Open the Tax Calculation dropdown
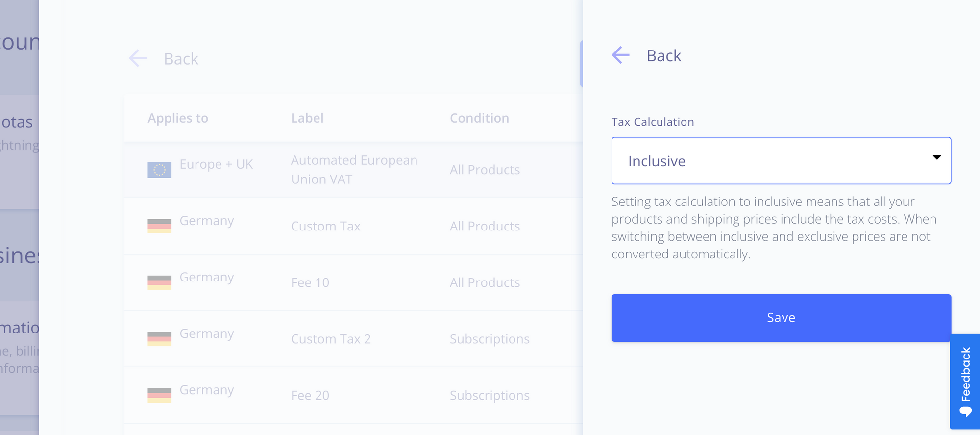Image resolution: width=980 pixels, height=435 pixels. click(x=781, y=161)
